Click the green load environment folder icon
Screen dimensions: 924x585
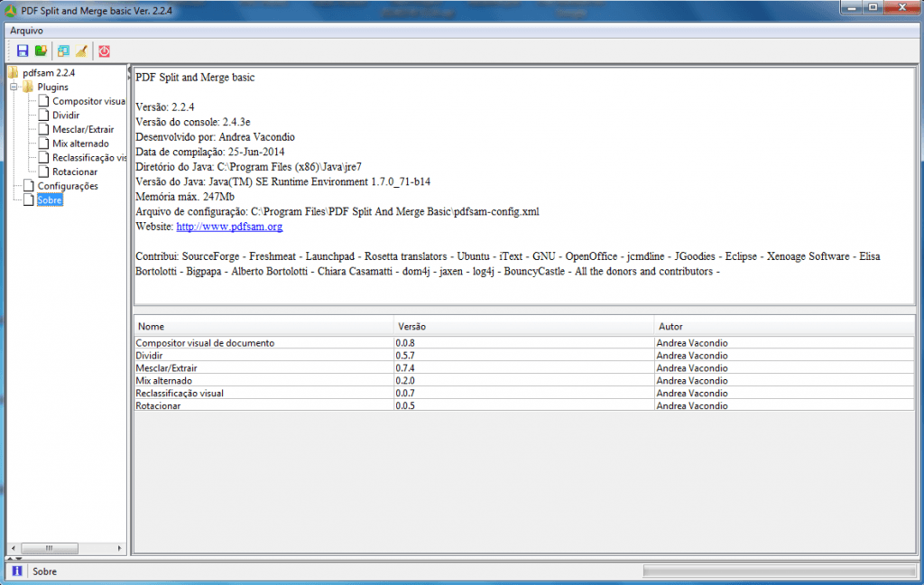[x=41, y=51]
